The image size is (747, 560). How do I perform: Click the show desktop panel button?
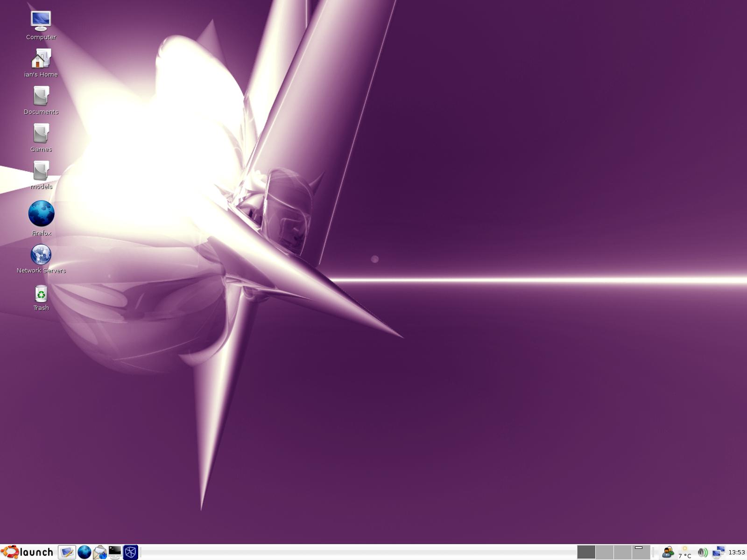pyautogui.click(x=67, y=553)
